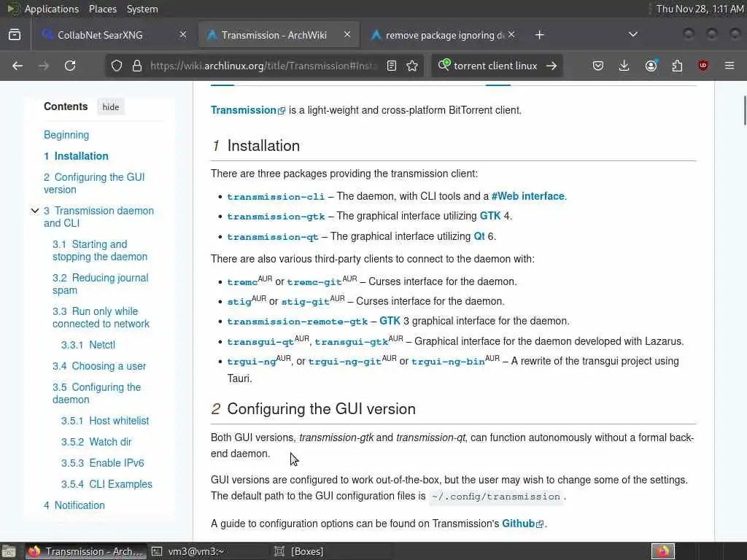Viewport: 747px width, 560px height.
Task: Open the Qt link
Action: 479,236
